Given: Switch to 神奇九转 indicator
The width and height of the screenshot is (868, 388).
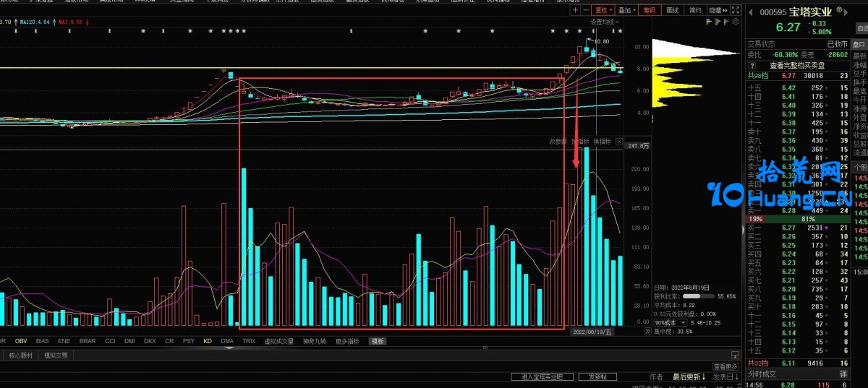Looking at the screenshot, I should click(315, 340).
